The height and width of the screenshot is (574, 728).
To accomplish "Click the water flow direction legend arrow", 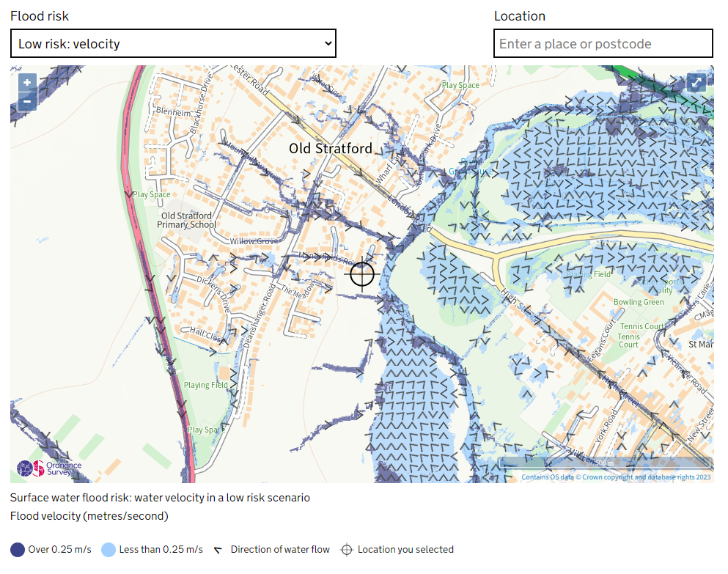I will (x=218, y=550).
